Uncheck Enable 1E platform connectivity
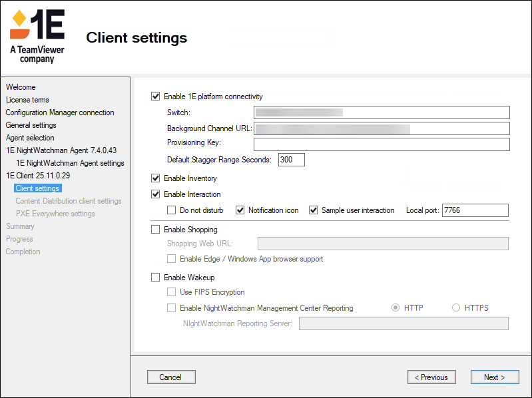Viewport: 532px width, 398px height. click(x=156, y=97)
